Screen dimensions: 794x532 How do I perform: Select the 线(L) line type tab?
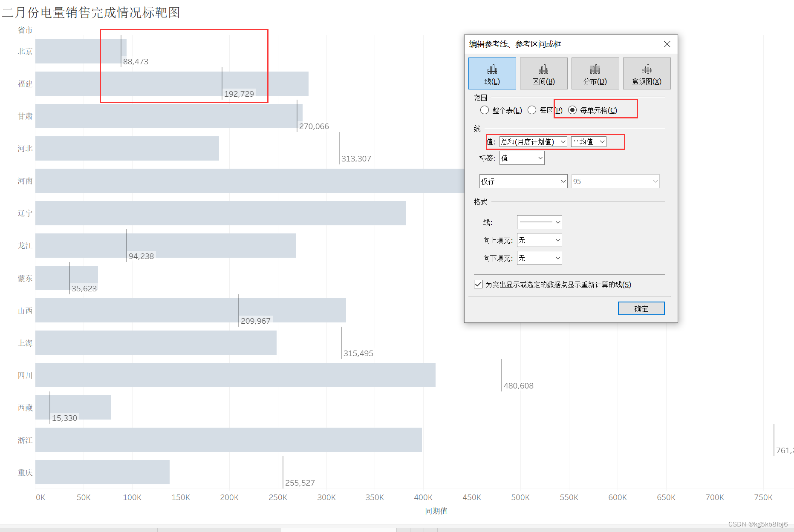[492, 74]
